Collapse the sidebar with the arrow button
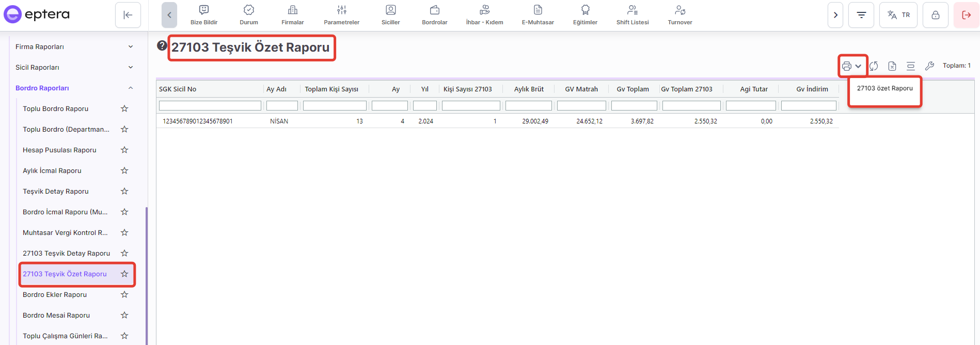The height and width of the screenshot is (345, 980). tap(128, 15)
